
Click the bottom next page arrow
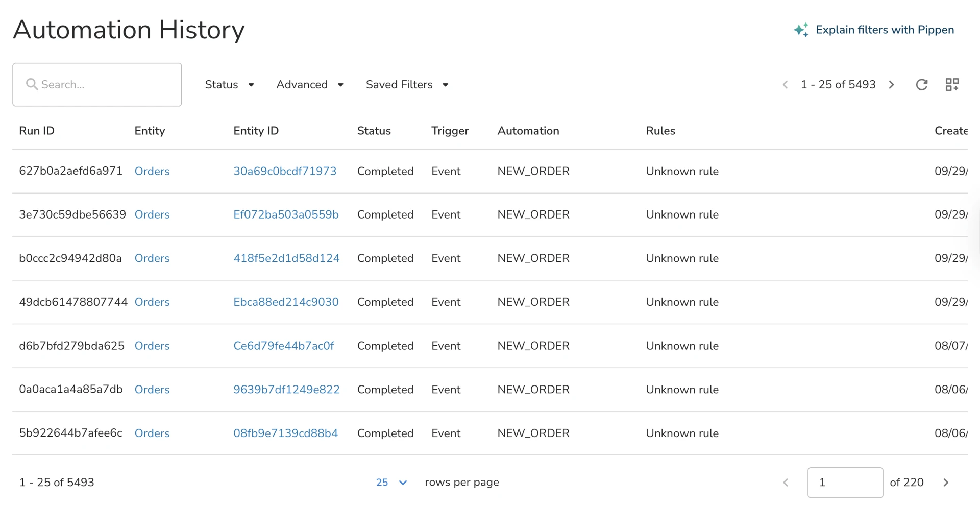pos(946,483)
